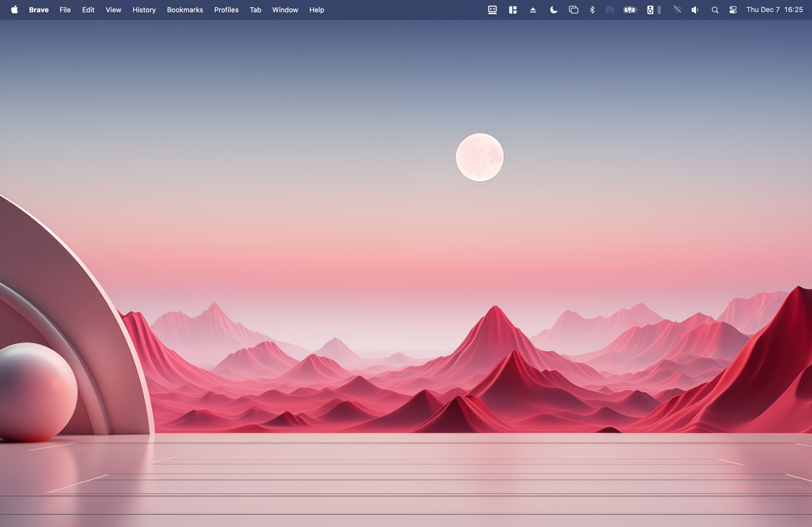
Task: Open the Profiles menu
Action: (x=226, y=10)
